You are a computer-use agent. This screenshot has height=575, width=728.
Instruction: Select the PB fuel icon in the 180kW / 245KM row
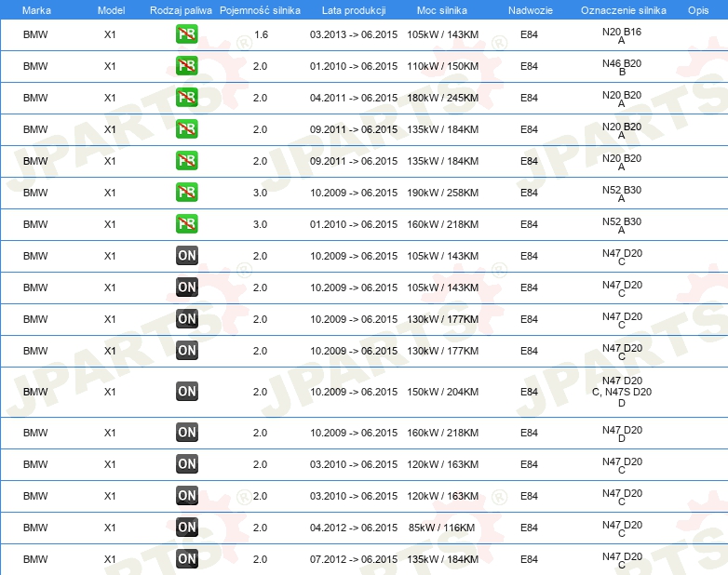[x=186, y=98]
